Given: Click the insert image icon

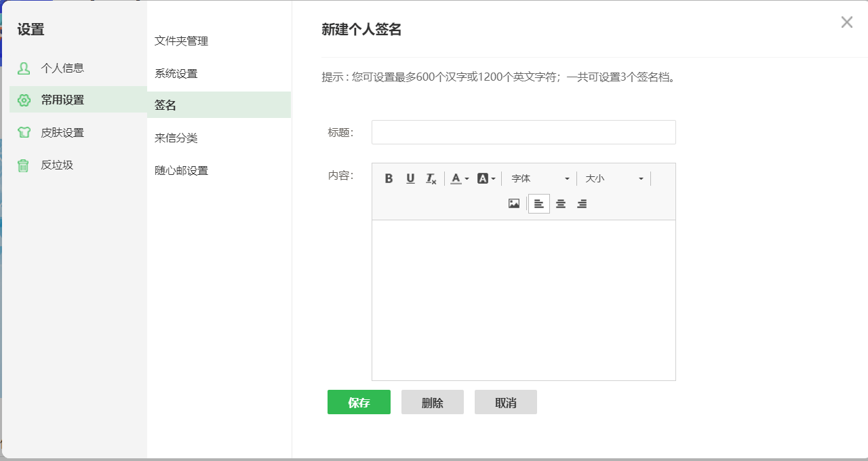Looking at the screenshot, I should pos(514,203).
